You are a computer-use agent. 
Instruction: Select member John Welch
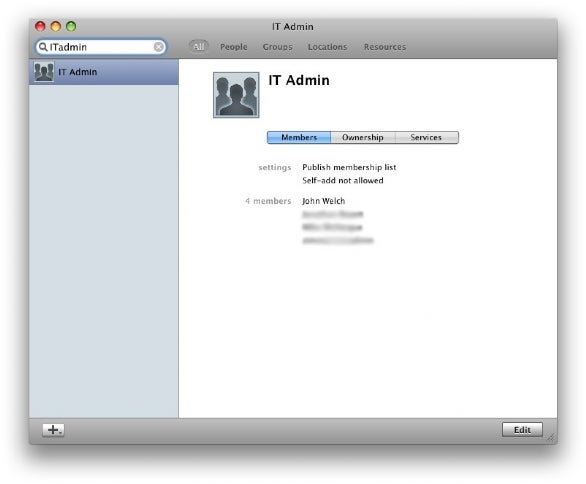pyautogui.click(x=324, y=201)
